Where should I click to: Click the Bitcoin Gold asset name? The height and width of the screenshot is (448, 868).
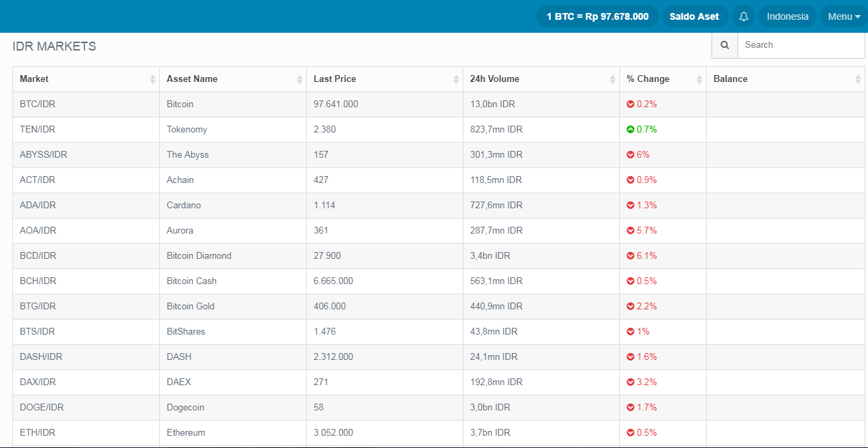(x=191, y=307)
